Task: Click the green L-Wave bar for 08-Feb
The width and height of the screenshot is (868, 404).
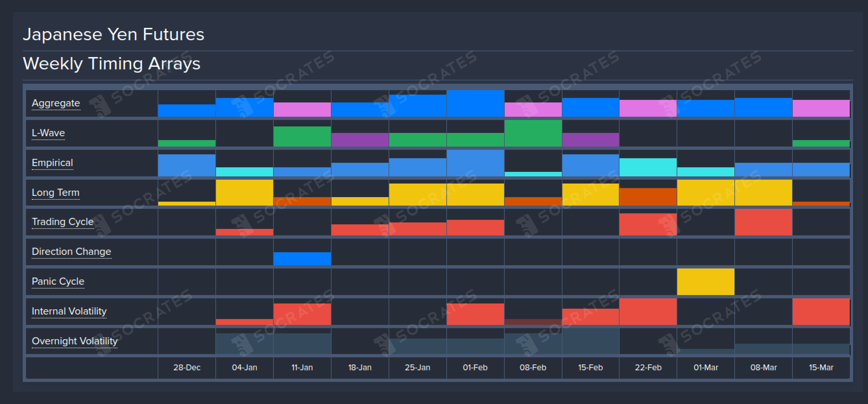Action: click(x=533, y=133)
